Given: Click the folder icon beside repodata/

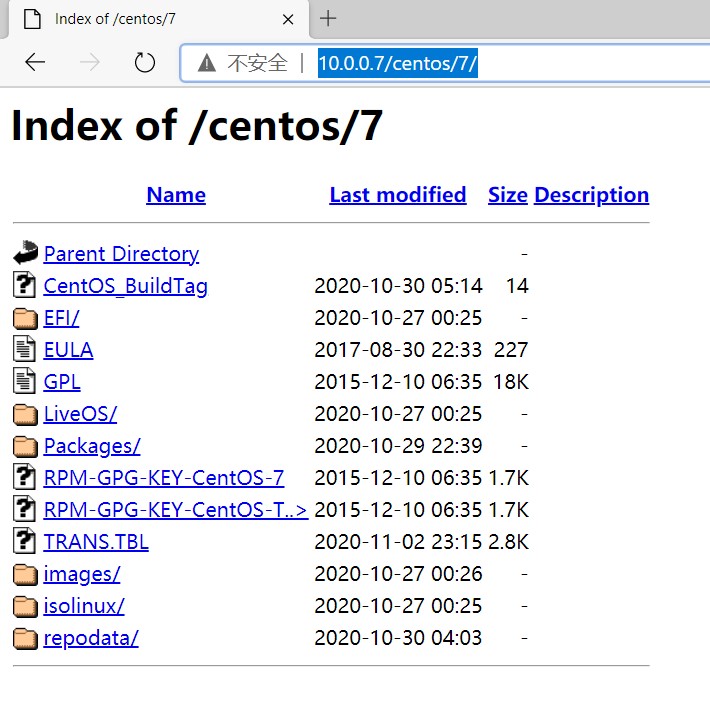Looking at the screenshot, I should [25, 638].
